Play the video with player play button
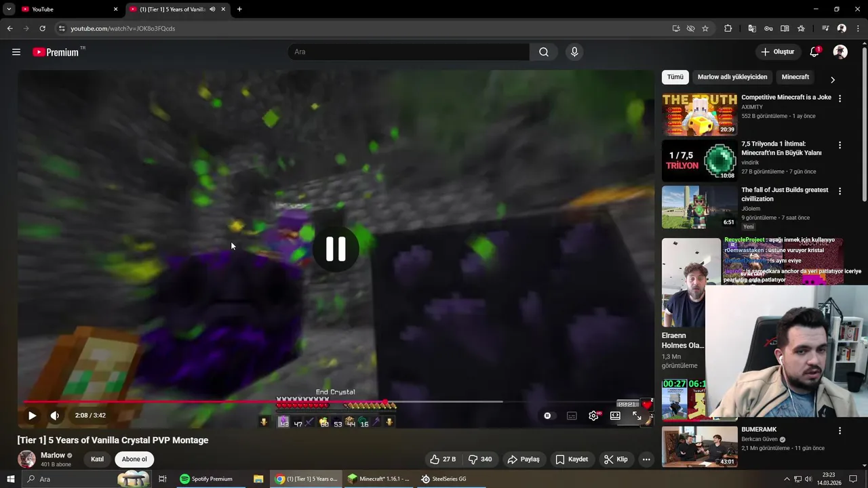868x488 pixels. point(32,415)
